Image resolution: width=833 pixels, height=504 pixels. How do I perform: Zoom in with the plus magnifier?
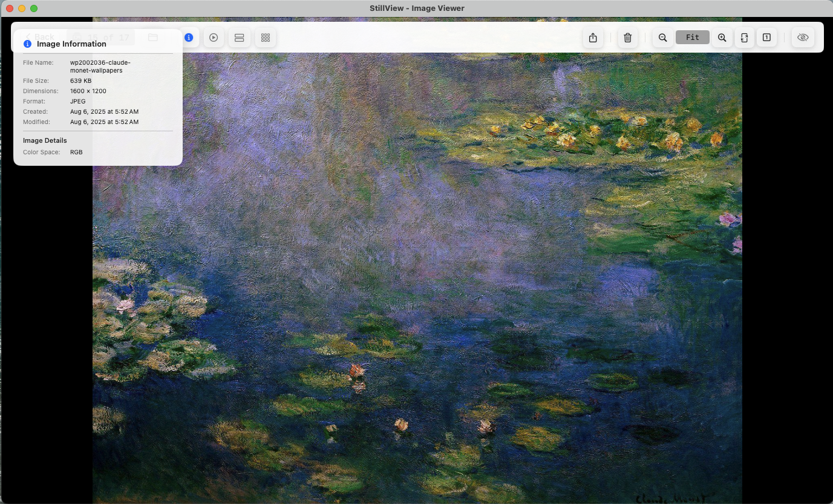(x=722, y=38)
